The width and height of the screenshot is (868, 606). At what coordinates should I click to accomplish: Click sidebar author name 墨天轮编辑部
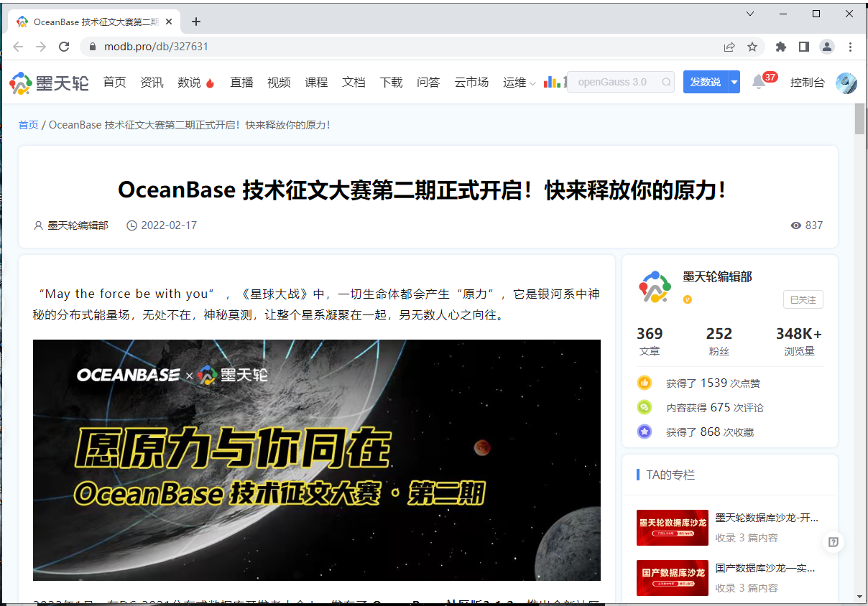point(718,277)
